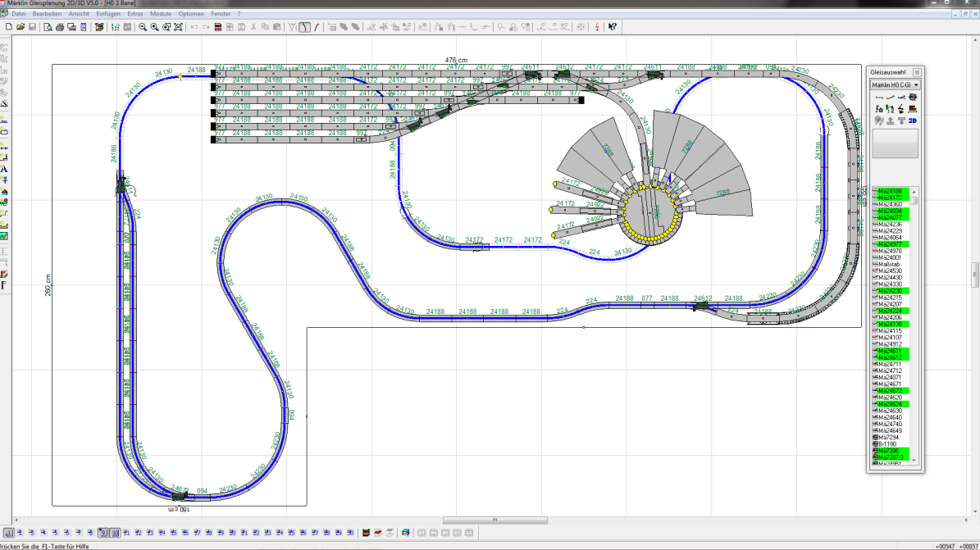Click the Cut scissors icon
This screenshot has width=980, height=550.
click(253, 27)
